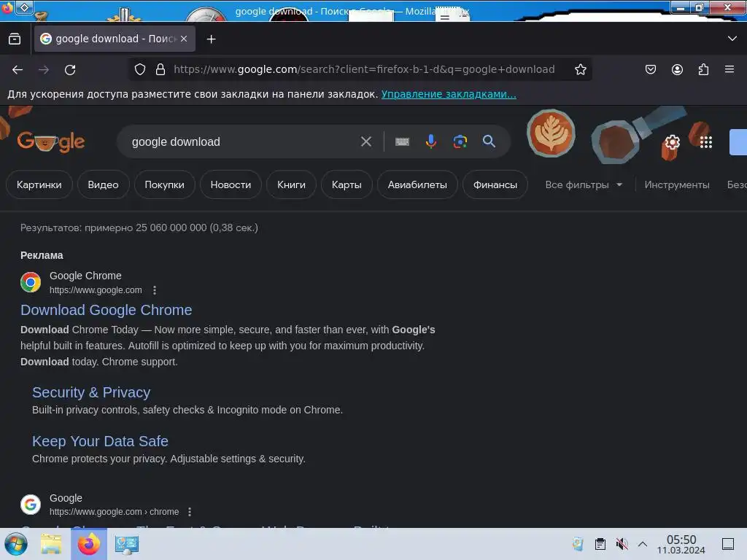The image size is (747, 560).
Task: Click the show desktop button
Action: pyautogui.click(x=727, y=544)
